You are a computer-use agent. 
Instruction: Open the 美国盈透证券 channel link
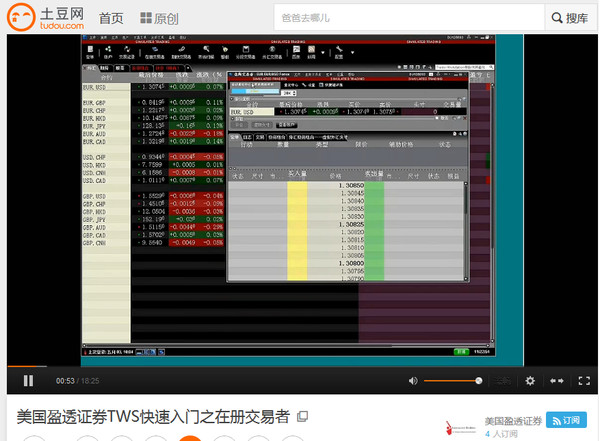pos(513,421)
